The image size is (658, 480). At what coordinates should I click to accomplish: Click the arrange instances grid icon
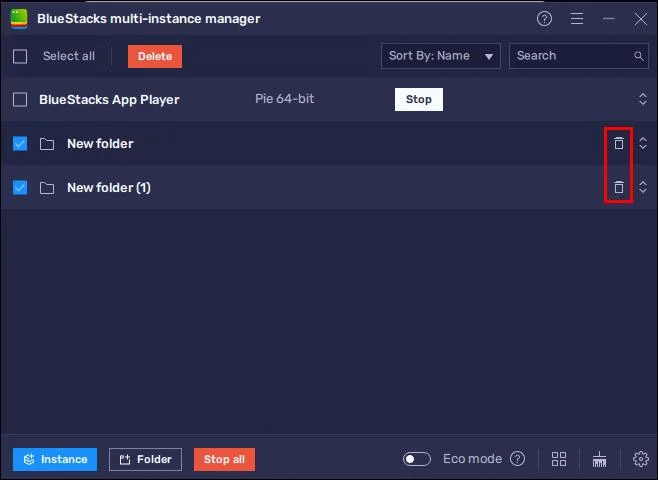click(x=559, y=459)
